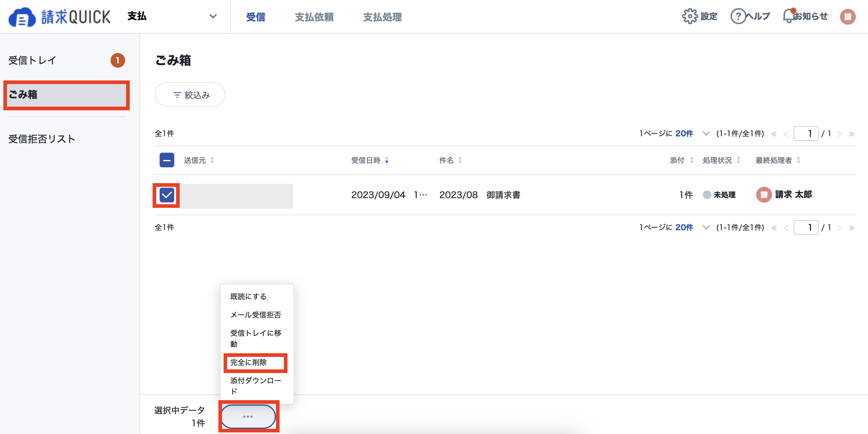Go to next page in top pagination
The image size is (868, 434).
tap(839, 134)
